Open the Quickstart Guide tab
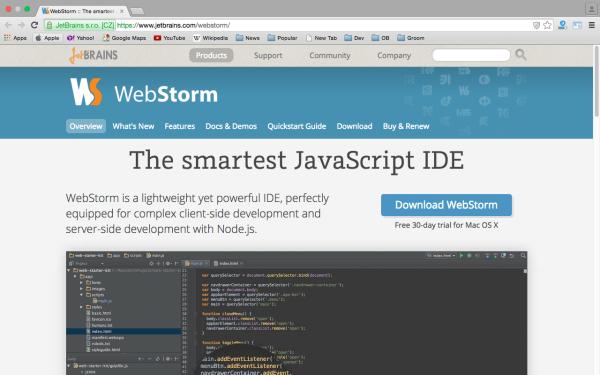 point(297,126)
